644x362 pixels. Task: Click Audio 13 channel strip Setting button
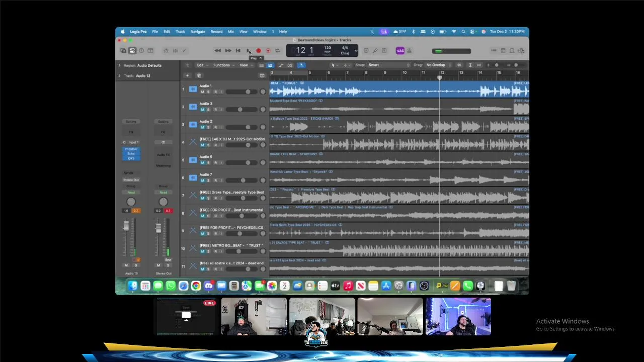131,122
